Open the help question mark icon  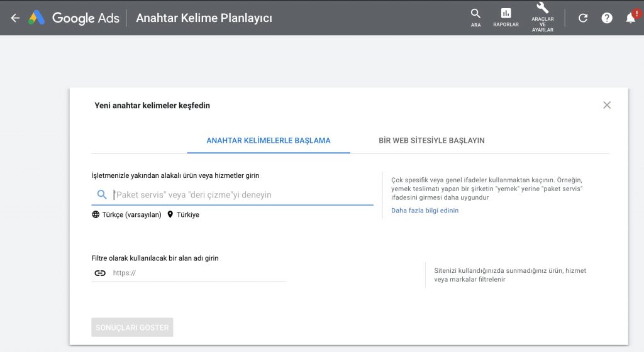(x=607, y=18)
